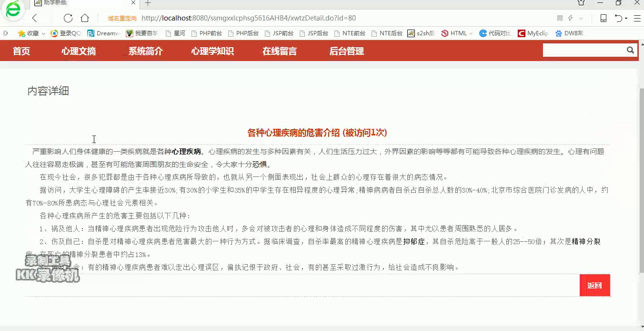Viewport: 644px width, 331px height.
Task: Expand the bookmarks bar side arrow
Action: click(x=6, y=33)
